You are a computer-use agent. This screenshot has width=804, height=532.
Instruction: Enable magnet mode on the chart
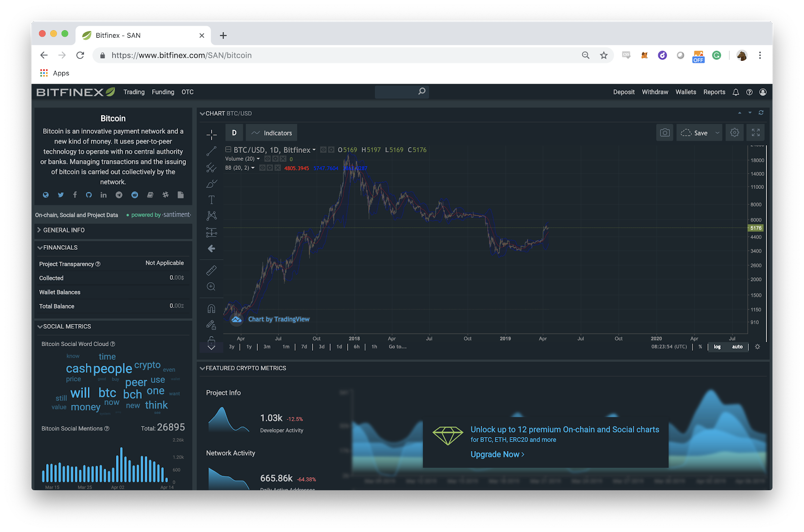211,307
